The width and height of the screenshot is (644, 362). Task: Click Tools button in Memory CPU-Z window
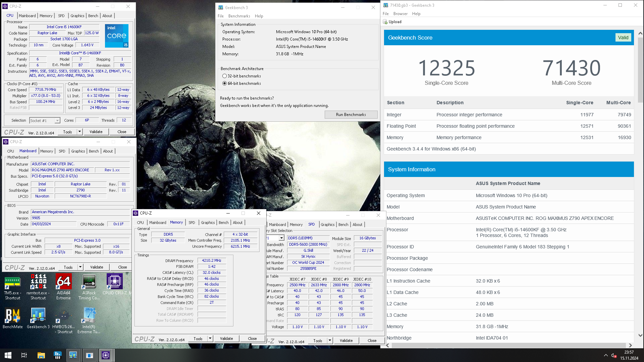[x=198, y=339]
